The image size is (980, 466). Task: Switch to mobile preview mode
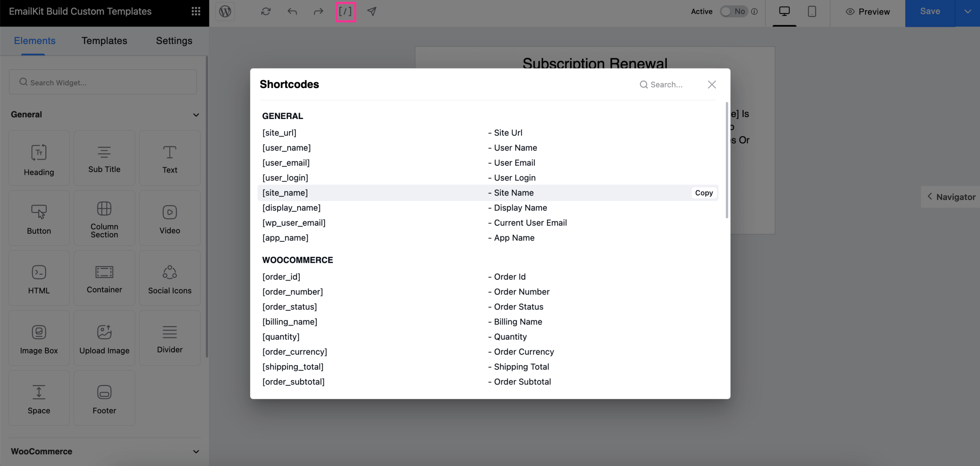pyautogui.click(x=812, y=11)
